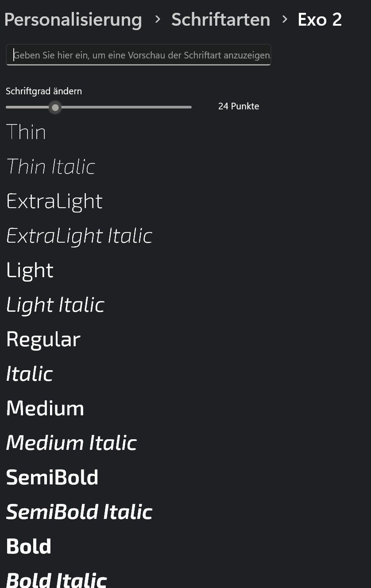The image size is (371, 588).
Task: Select the Medium Italic face
Action: pyautogui.click(x=71, y=442)
